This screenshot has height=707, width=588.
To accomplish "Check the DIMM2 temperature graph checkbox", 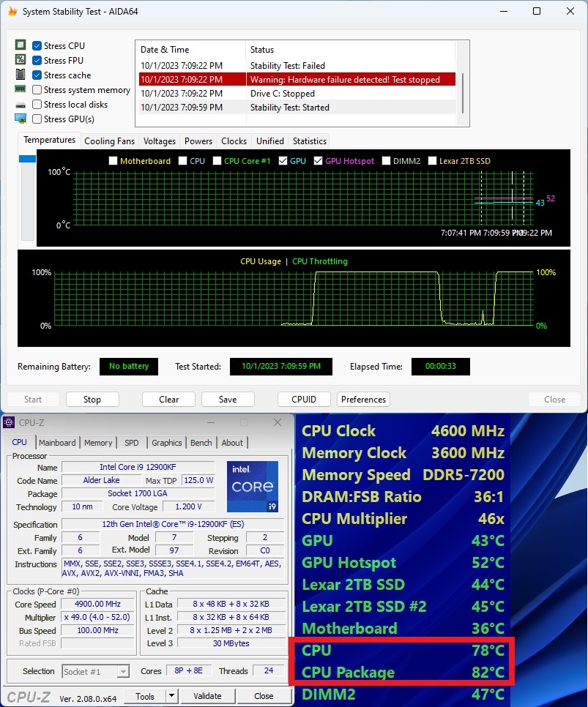I will coord(387,161).
